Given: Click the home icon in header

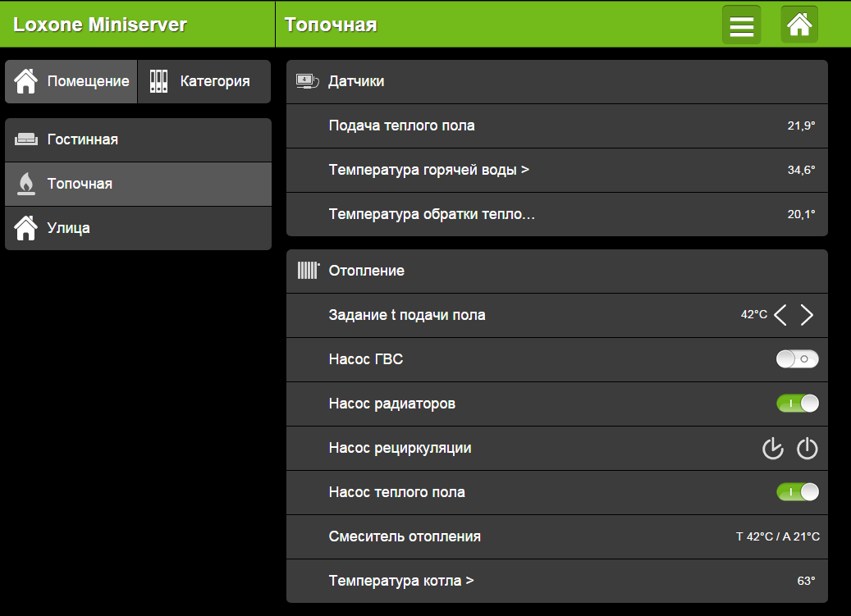Looking at the screenshot, I should 799,25.
